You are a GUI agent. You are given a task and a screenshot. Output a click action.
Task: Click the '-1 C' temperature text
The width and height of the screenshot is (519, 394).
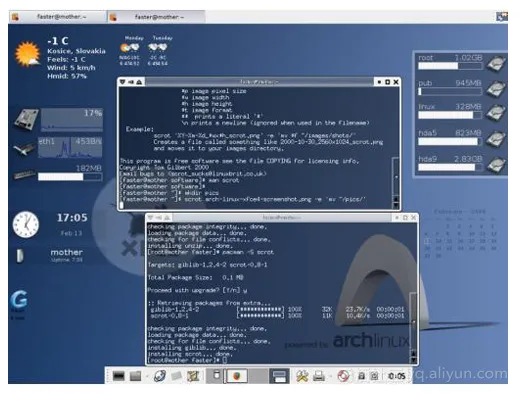click(x=58, y=41)
